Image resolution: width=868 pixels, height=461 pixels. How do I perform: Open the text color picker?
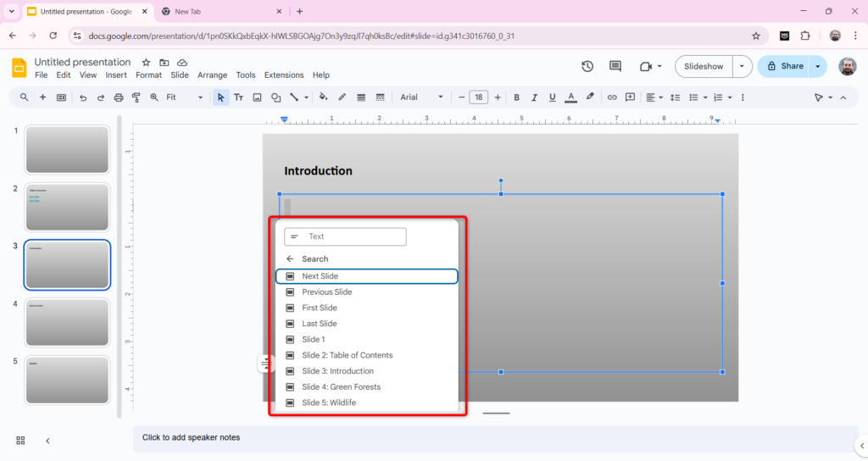(x=571, y=97)
